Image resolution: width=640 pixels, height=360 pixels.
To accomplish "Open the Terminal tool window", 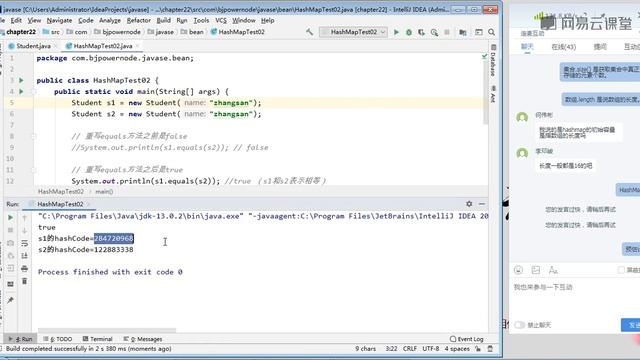I will [98, 339].
